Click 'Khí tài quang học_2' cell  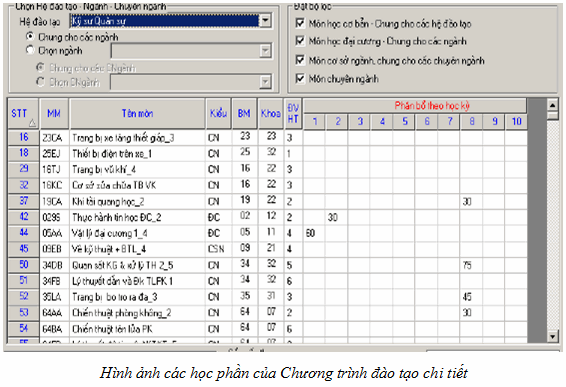(x=137, y=201)
